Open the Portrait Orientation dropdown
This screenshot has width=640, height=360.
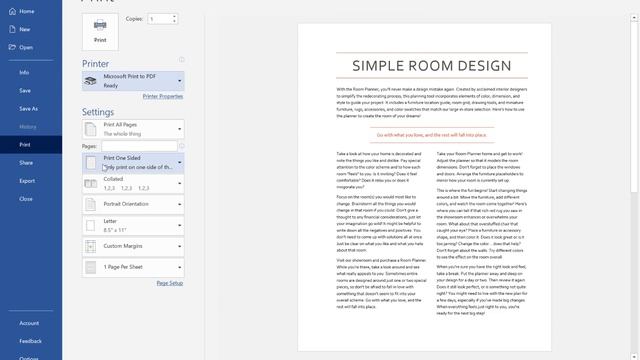pos(133,204)
